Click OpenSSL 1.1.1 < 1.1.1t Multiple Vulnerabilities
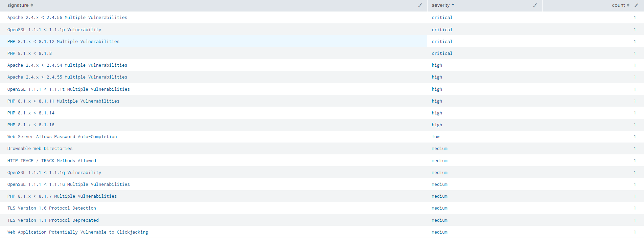Image resolution: width=644 pixels, height=239 pixels. tap(69, 89)
